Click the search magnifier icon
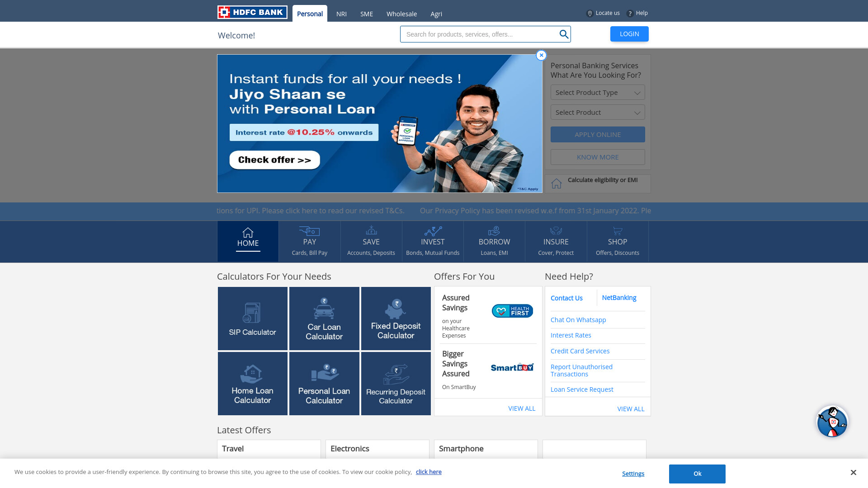The height and width of the screenshot is (488, 868). [x=564, y=34]
